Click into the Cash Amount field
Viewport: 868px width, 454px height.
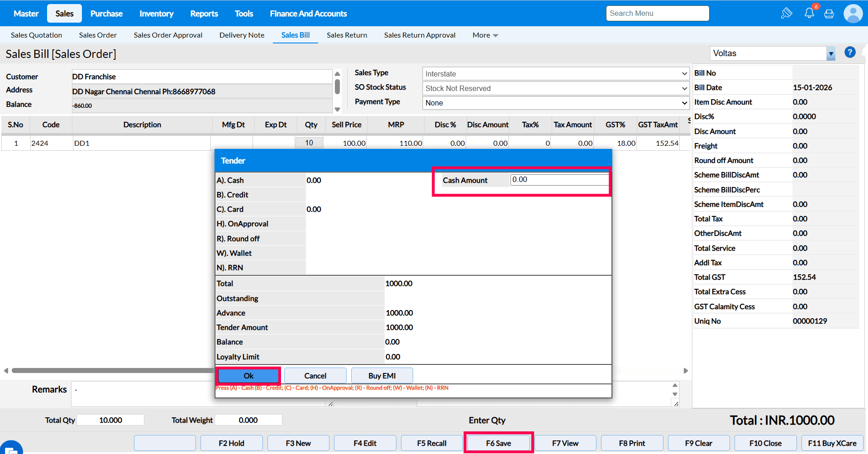click(x=559, y=180)
